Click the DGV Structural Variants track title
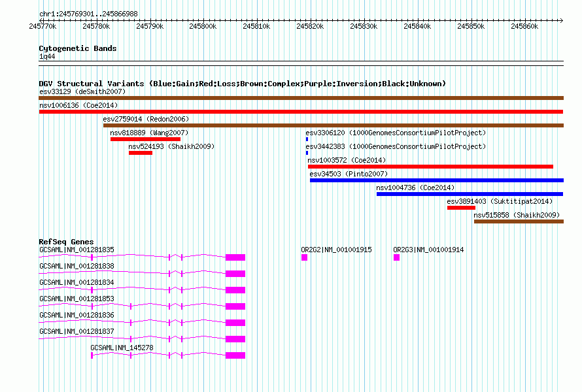 tap(243, 84)
